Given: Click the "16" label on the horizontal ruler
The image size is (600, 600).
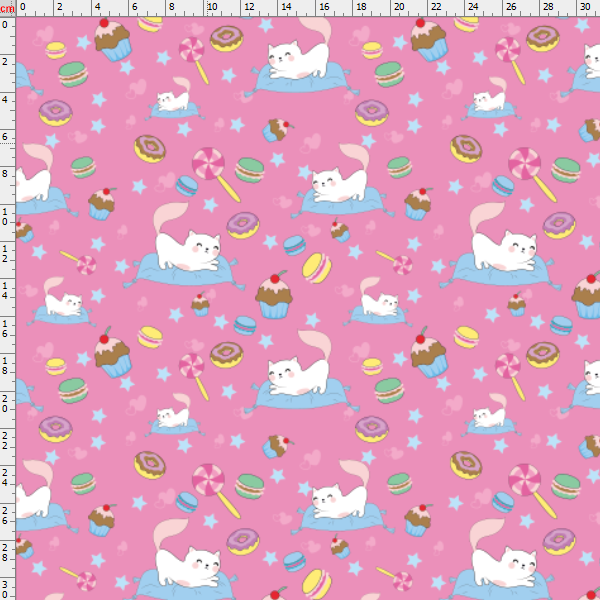Looking at the screenshot, I should coord(324,7).
